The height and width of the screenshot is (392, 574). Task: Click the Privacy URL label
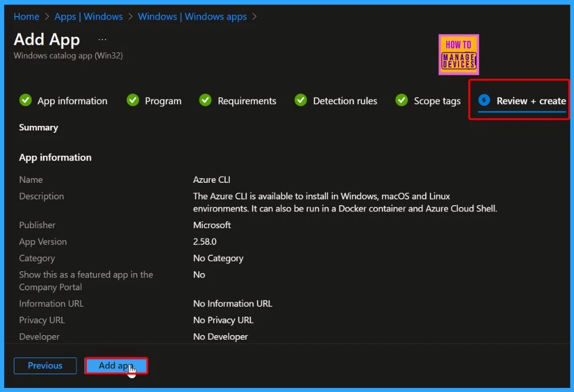pos(42,320)
